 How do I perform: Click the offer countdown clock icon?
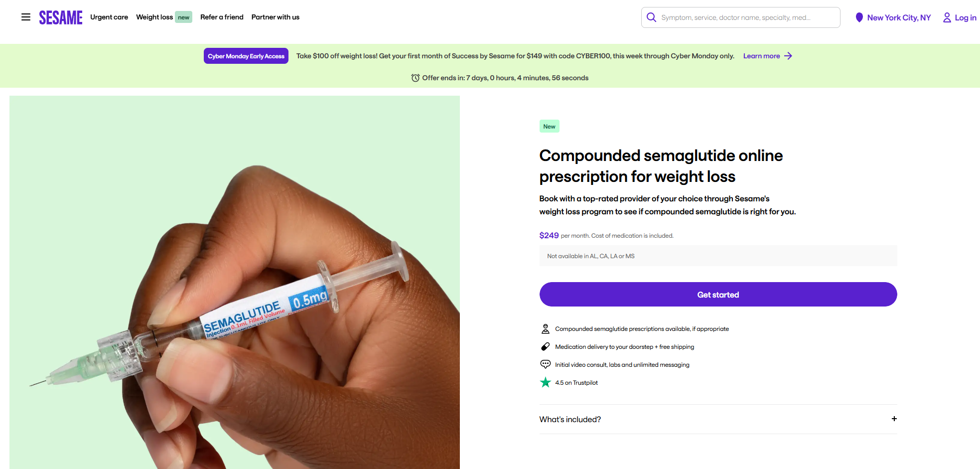click(x=415, y=78)
